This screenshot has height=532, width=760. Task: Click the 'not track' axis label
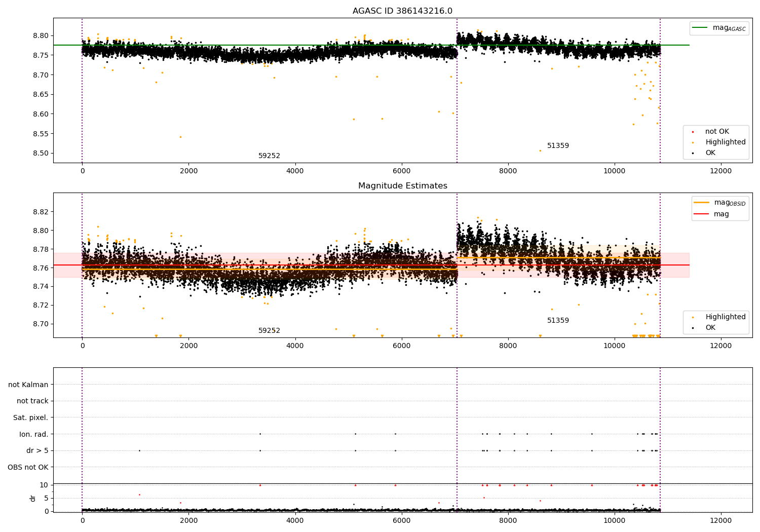coord(32,401)
